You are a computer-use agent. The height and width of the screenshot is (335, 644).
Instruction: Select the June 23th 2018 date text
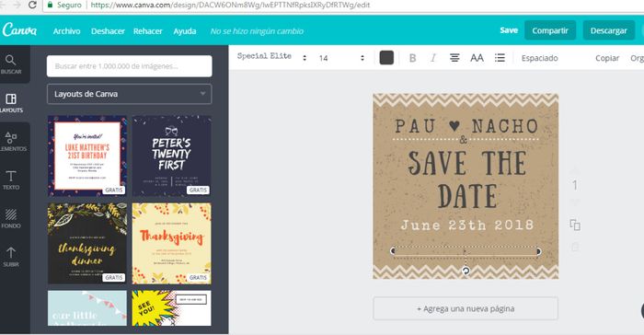(x=467, y=225)
